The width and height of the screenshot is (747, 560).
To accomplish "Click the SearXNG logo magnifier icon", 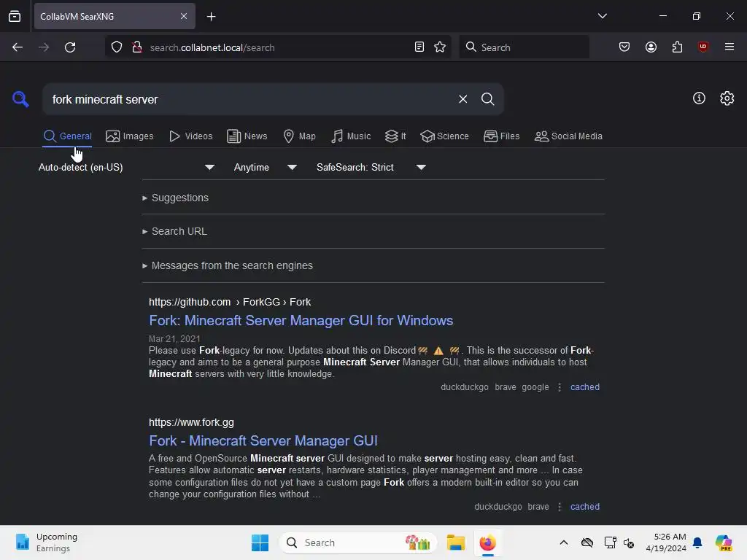I will pos(20,99).
